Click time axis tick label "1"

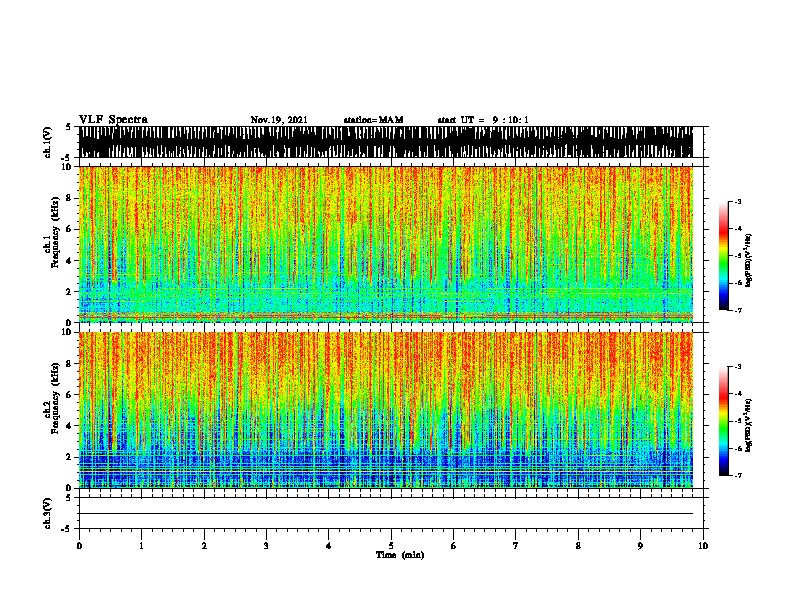(x=141, y=546)
